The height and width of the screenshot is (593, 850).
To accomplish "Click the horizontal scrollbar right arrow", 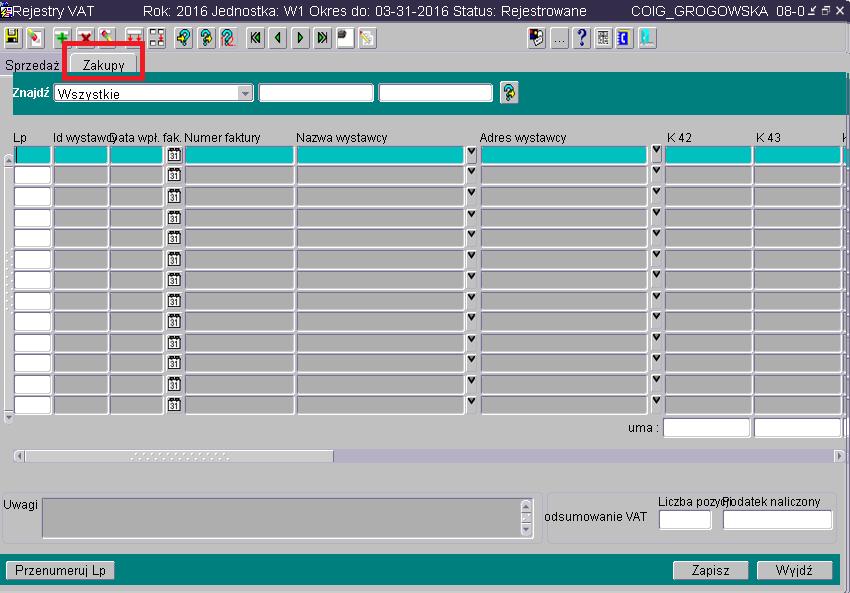I will coord(839,456).
